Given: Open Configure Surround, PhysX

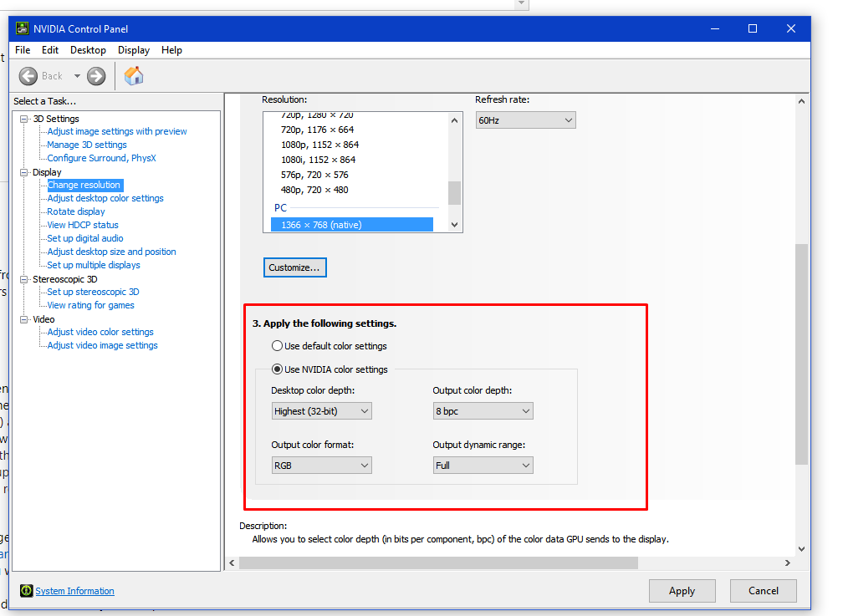Looking at the screenshot, I should (102, 158).
